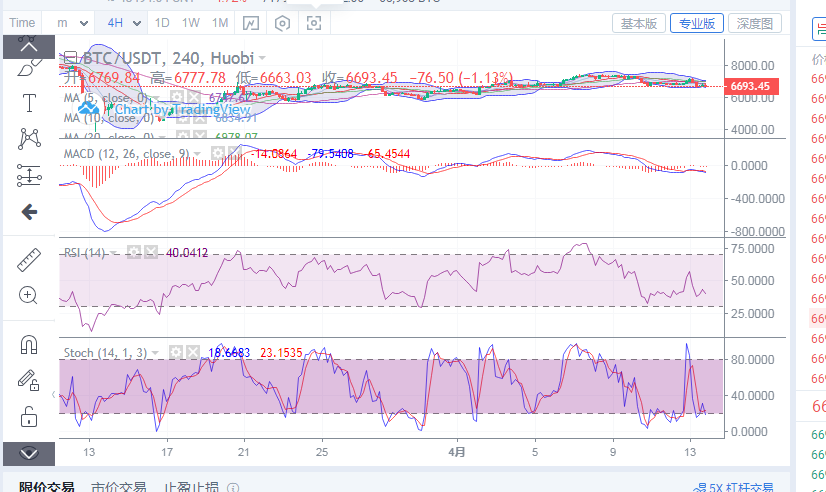Open 限价交易 tab
The width and height of the screenshot is (826, 492).
(x=47, y=487)
